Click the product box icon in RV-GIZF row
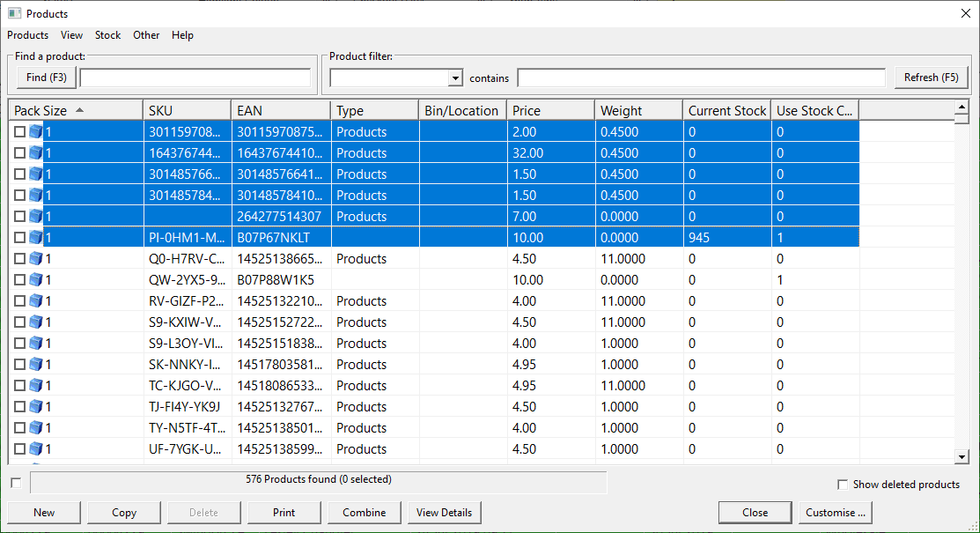The image size is (980, 533). 36,301
